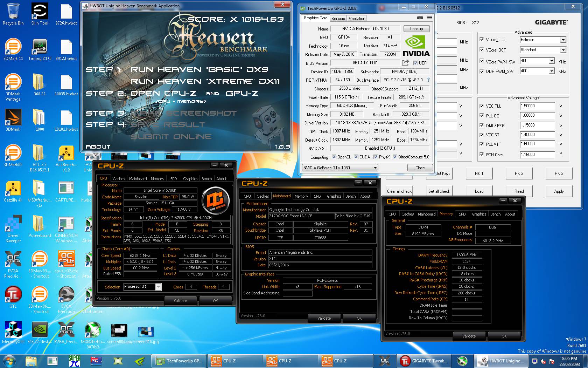Open the Recycle Bin desktop icon
Screen dimensions: 588x368
13,14
